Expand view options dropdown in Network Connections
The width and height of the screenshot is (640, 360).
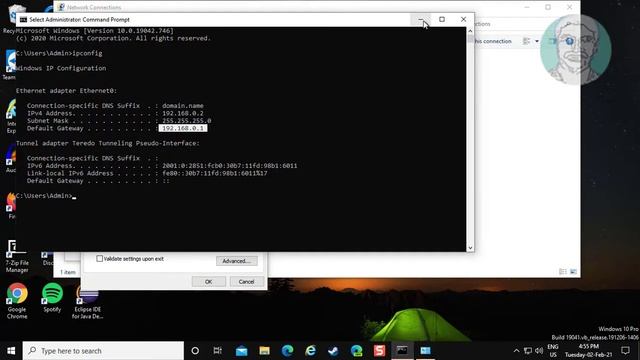537,41
